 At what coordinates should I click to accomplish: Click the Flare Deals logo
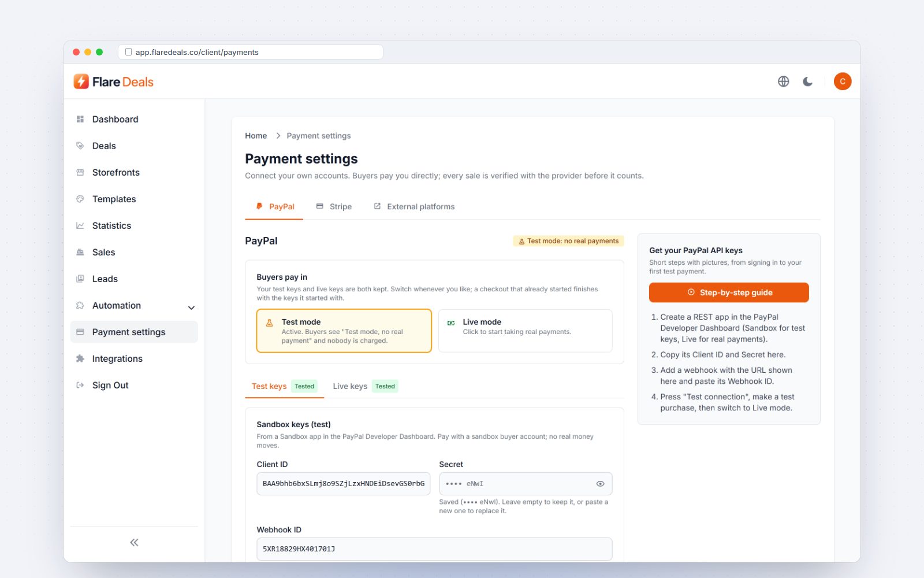114,81
